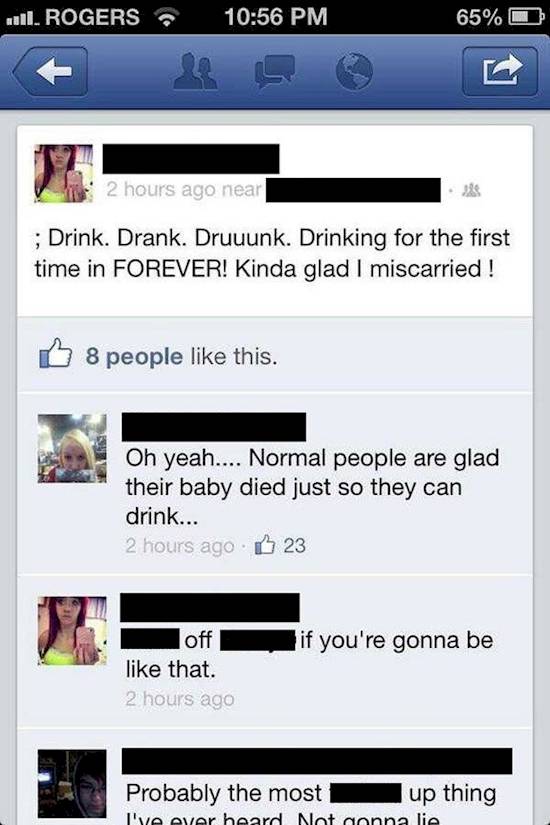
Task: Tap the thumbs-up icon beside 8 people
Action: pyautogui.click(x=55, y=354)
